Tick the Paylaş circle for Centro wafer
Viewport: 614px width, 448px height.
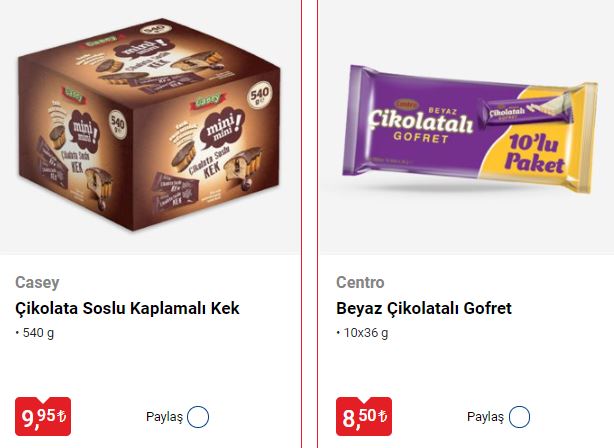click(519, 417)
